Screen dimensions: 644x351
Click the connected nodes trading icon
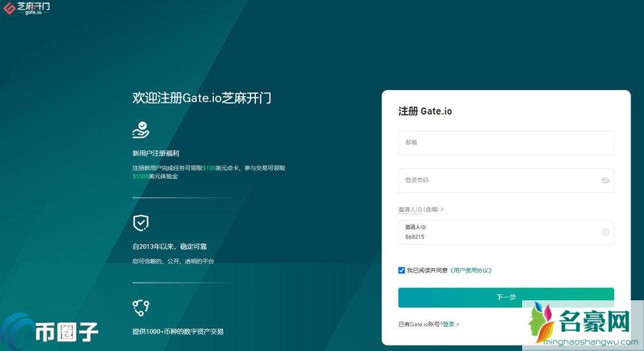(x=141, y=308)
